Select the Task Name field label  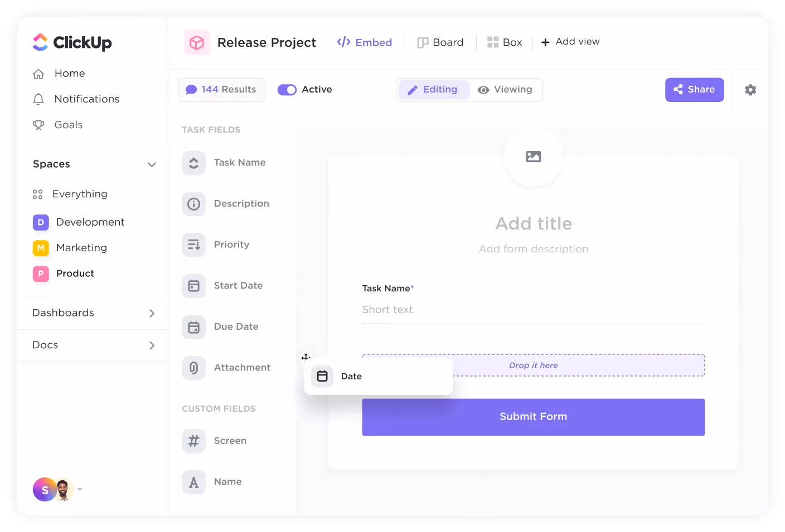pos(240,163)
